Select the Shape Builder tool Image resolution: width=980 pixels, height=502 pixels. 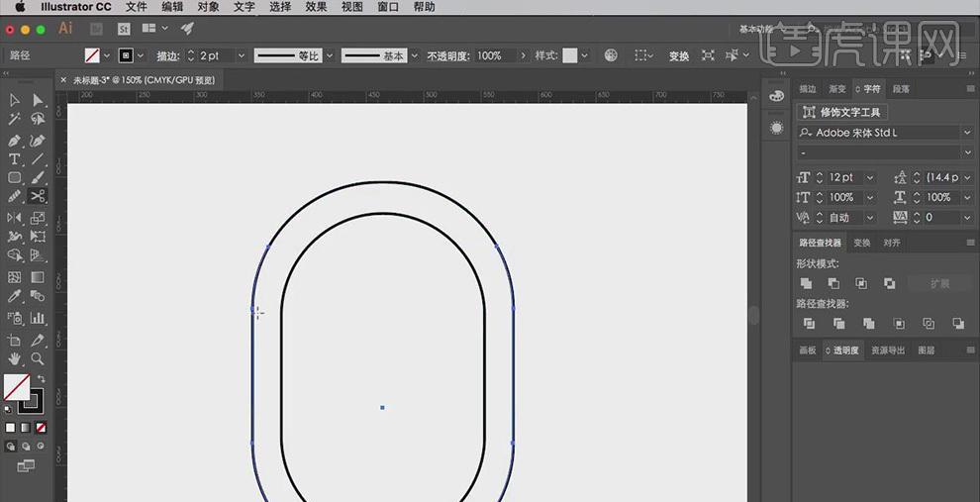coord(15,255)
